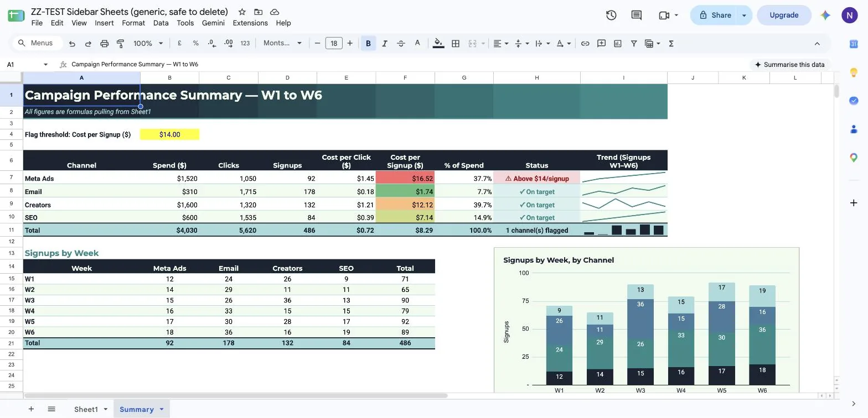The width and height of the screenshot is (868, 418).
Task: Click the Share button
Action: pos(715,15)
